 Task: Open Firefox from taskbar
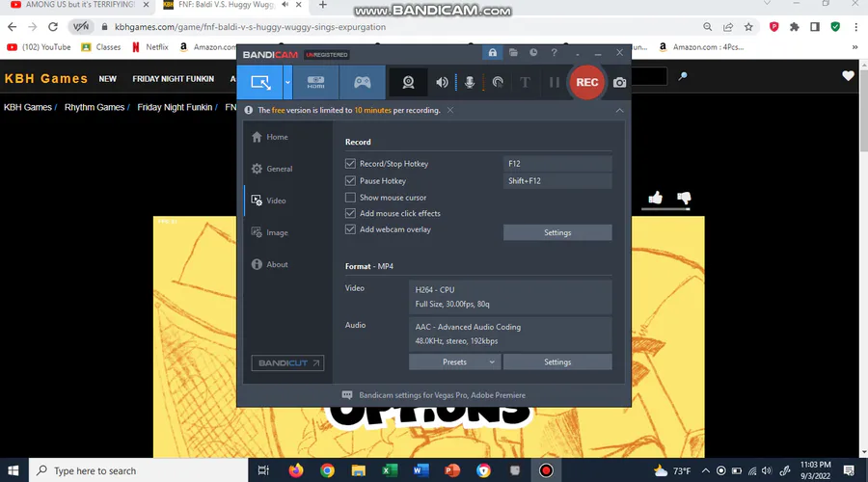click(296, 470)
